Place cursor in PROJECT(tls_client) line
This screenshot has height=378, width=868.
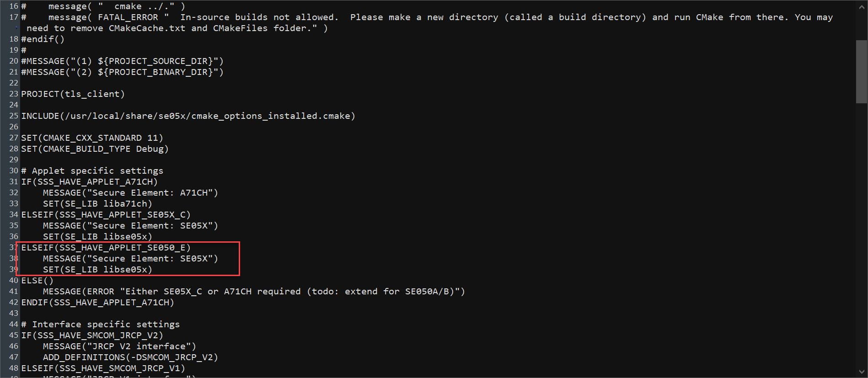click(x=73, y=94)
